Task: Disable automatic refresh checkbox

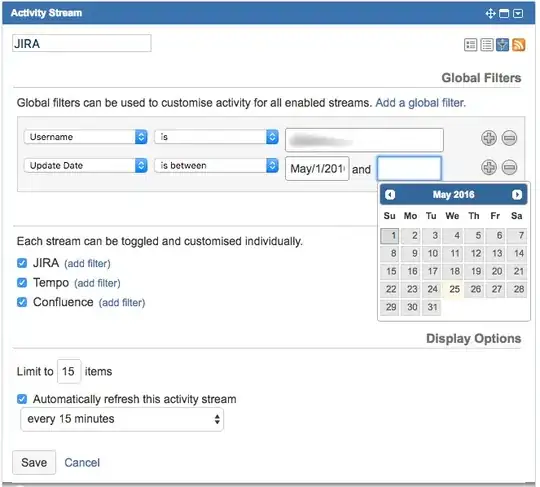Action: point(22,399)
